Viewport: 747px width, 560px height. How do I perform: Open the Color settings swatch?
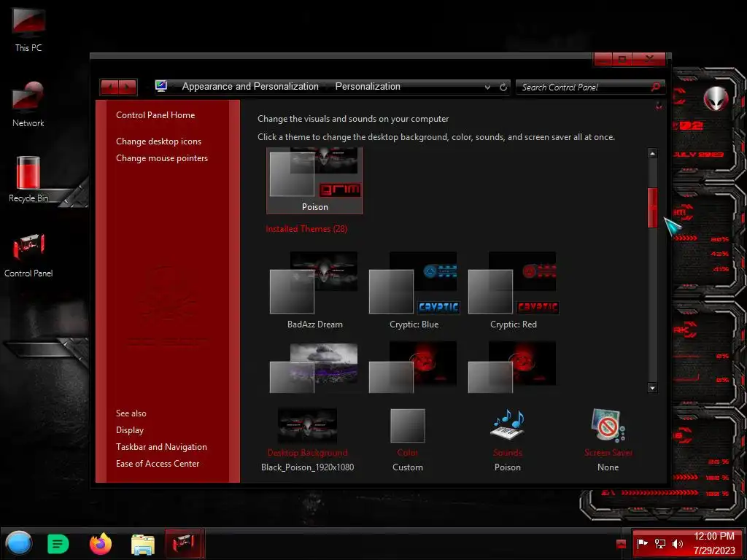[407, 426]
